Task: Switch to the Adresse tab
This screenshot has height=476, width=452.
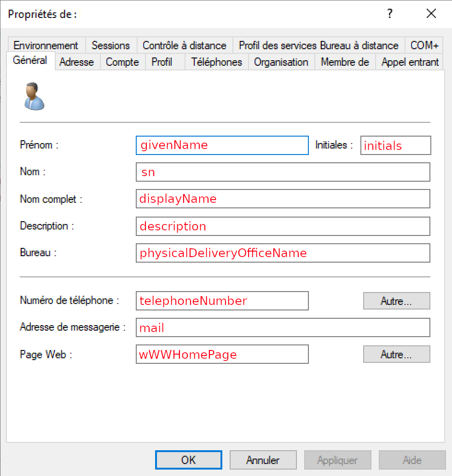Action: coord(76,62)
